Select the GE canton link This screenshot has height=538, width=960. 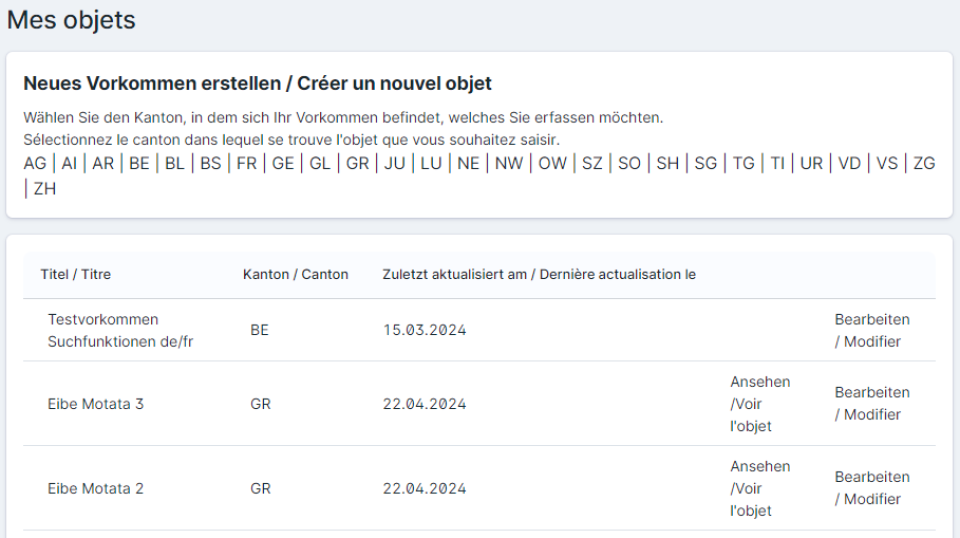pyautogui.click(x=283, y=163)
